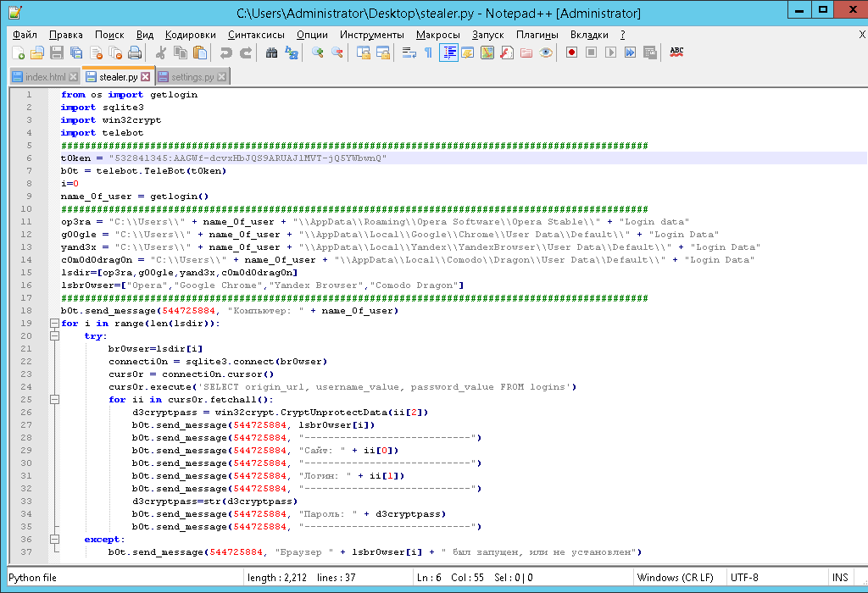Zoom out with the magnifier minus icon
The width and height of the screenshot is (868, 593).
(x=337, y=53)
